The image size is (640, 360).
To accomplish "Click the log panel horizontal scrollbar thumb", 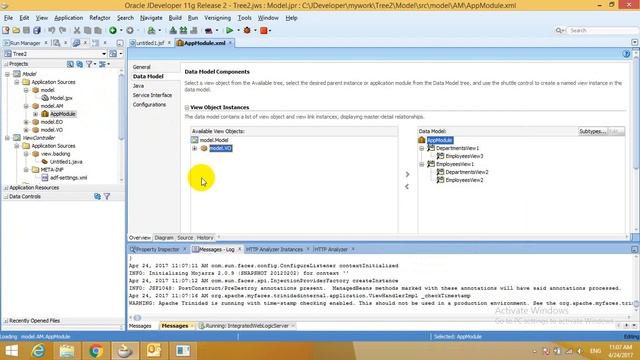I will (x=137, y=318).
